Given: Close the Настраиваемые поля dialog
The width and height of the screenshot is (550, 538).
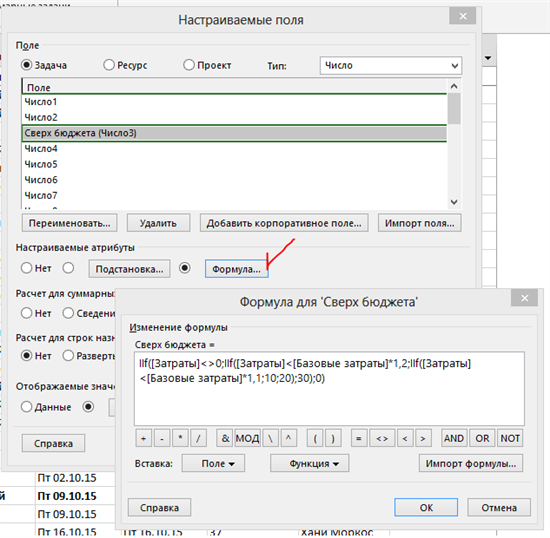Looking at the screenshot, I should pyautogui.click(x=463, y=16).
